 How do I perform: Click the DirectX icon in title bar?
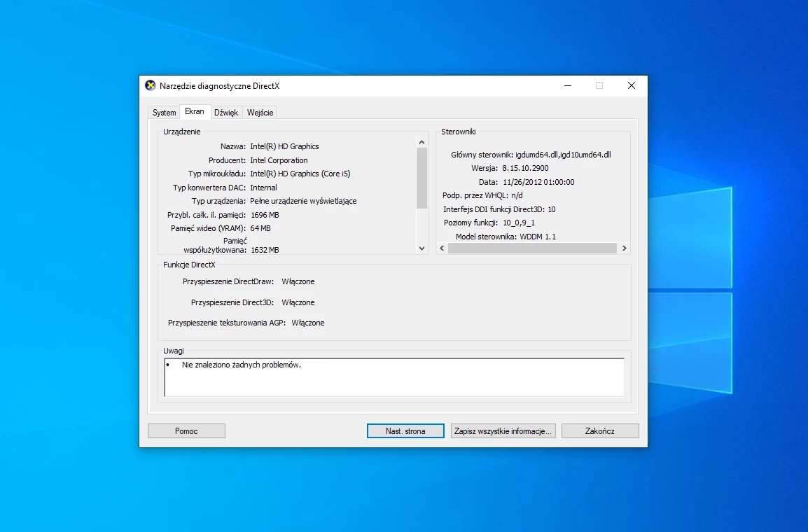(150, 85)
